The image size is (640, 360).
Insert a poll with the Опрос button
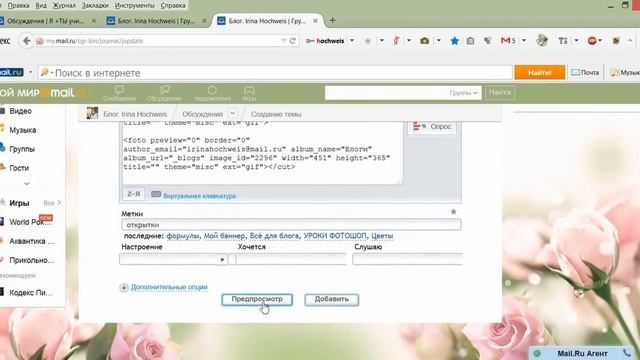click(432, 127)
